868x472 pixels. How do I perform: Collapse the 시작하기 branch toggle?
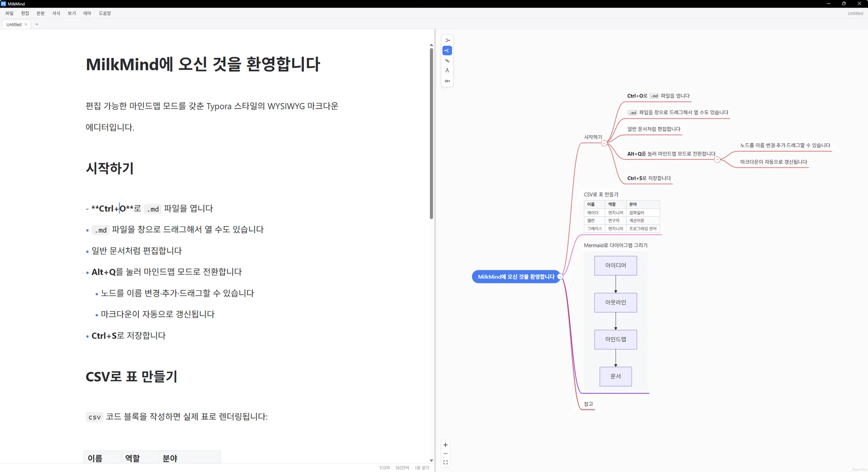604,143
